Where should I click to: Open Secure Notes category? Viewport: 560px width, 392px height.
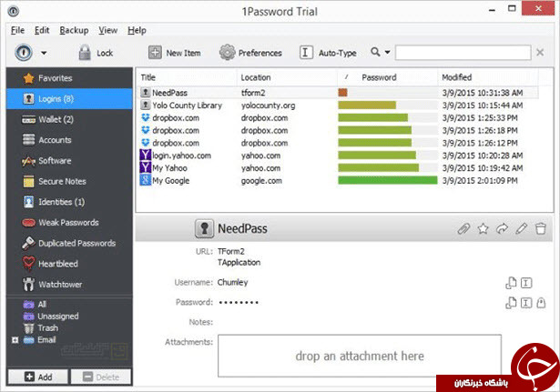coord(69,181)
